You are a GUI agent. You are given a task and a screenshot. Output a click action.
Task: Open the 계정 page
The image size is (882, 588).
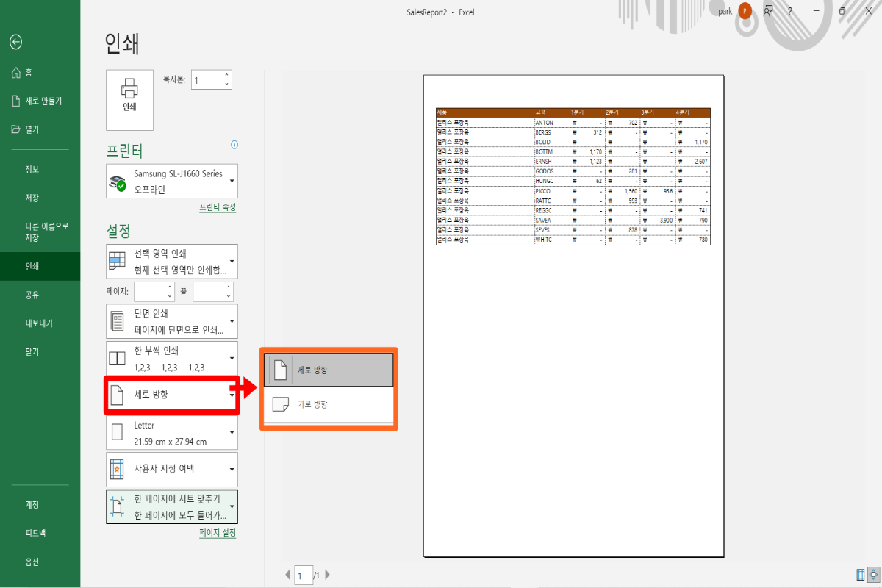[x=40, y=504]
